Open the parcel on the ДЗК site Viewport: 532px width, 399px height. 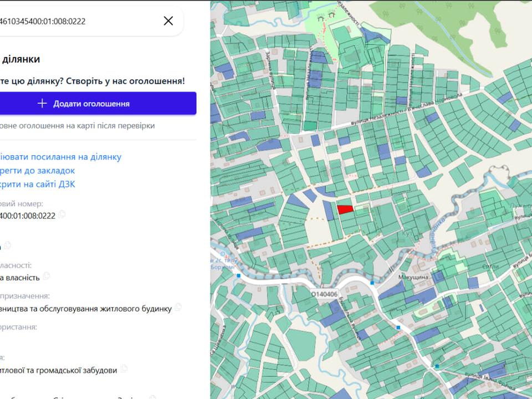[x=38, y=184]
